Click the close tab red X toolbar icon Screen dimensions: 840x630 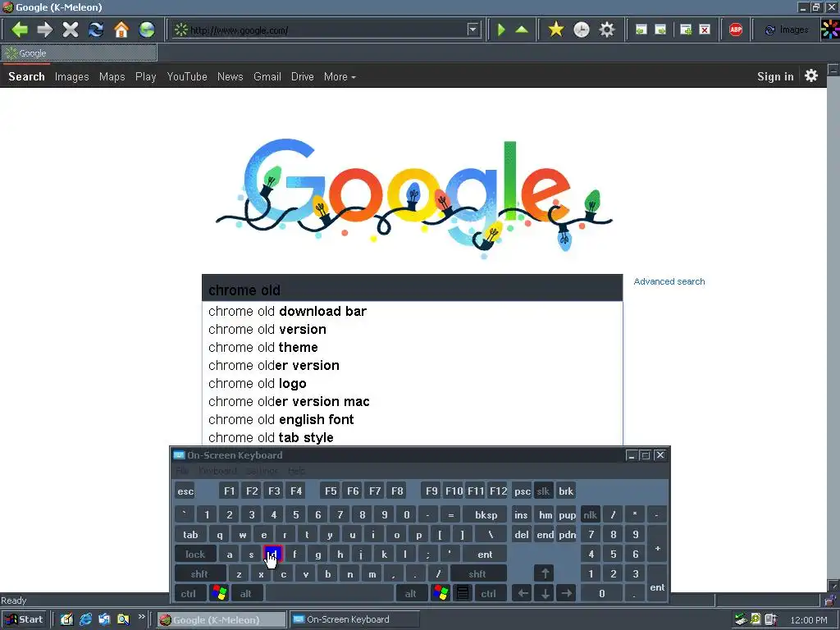point(705,30)
